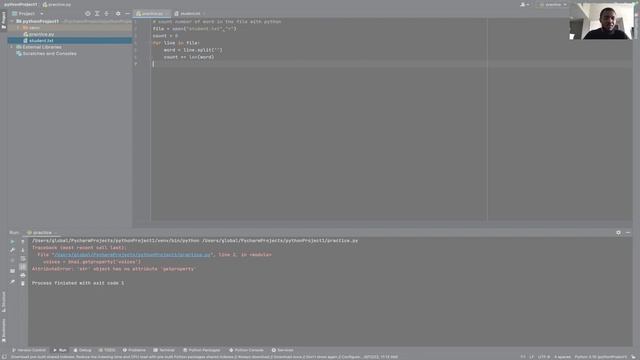Toggle soft-wrap in Run console
Image resolution: width=640 pixels, height=360 pixels.
pyautogui.click(x=22, y=259)
